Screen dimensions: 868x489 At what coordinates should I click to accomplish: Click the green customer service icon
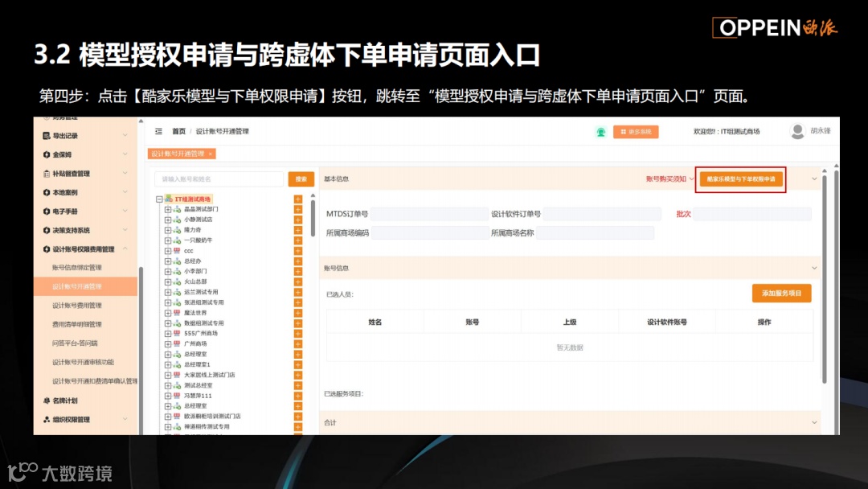pos(600,132)
